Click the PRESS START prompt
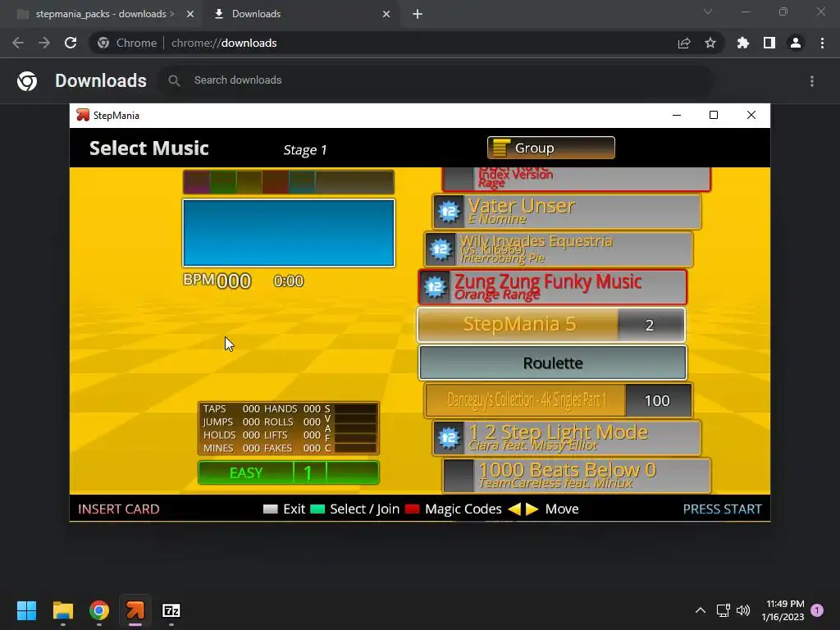 click(x=722, y=509)
